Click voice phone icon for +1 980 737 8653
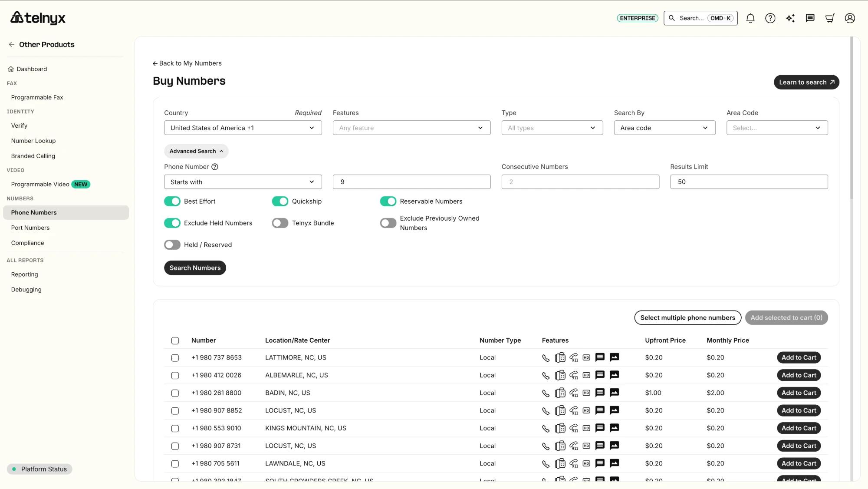This screenshot has width=868, height=489. [546, 358]
